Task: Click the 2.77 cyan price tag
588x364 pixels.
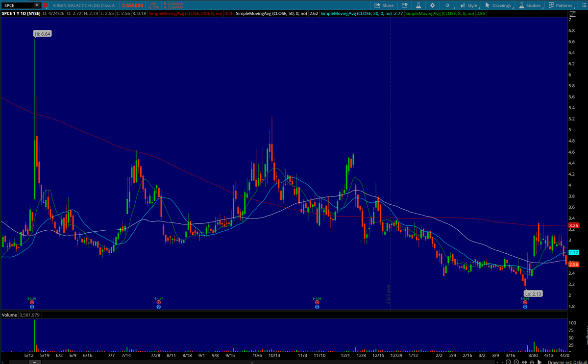Action: (574, 252)
